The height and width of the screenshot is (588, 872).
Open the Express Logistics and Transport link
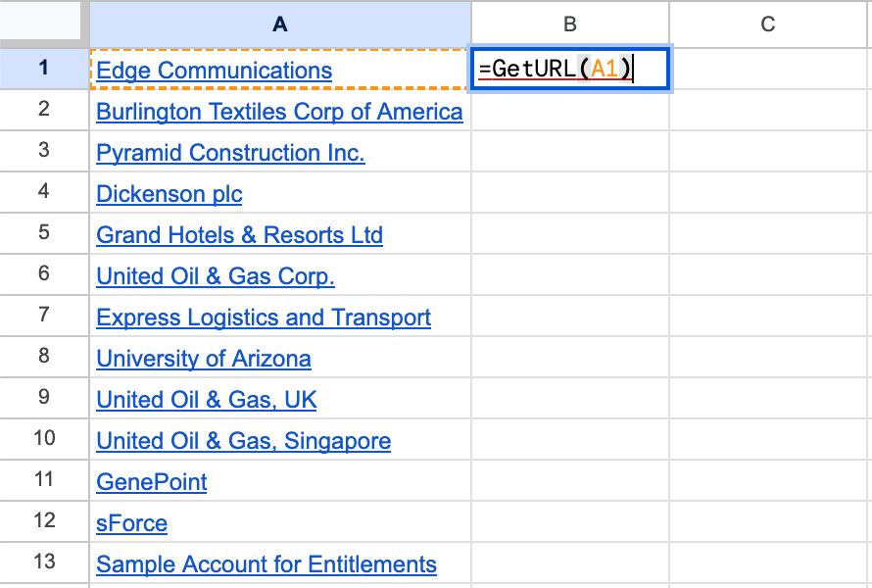(x=264, y=318)
